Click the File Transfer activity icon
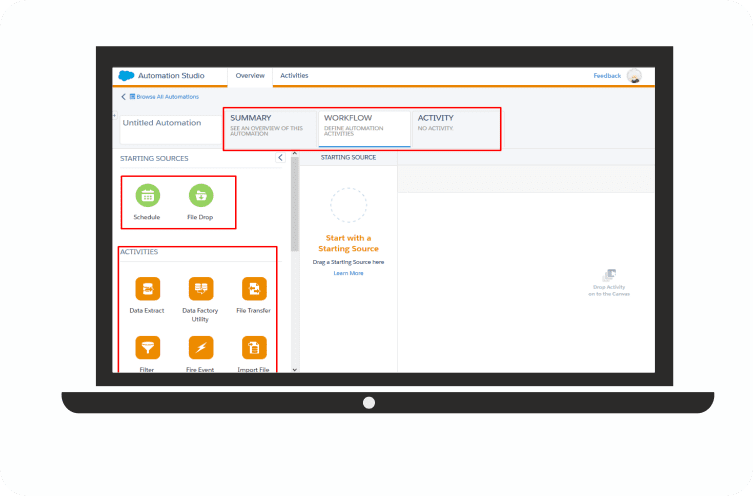Viewport: 753px width, 496px height. pyautogui.click(x=254, y=290)
